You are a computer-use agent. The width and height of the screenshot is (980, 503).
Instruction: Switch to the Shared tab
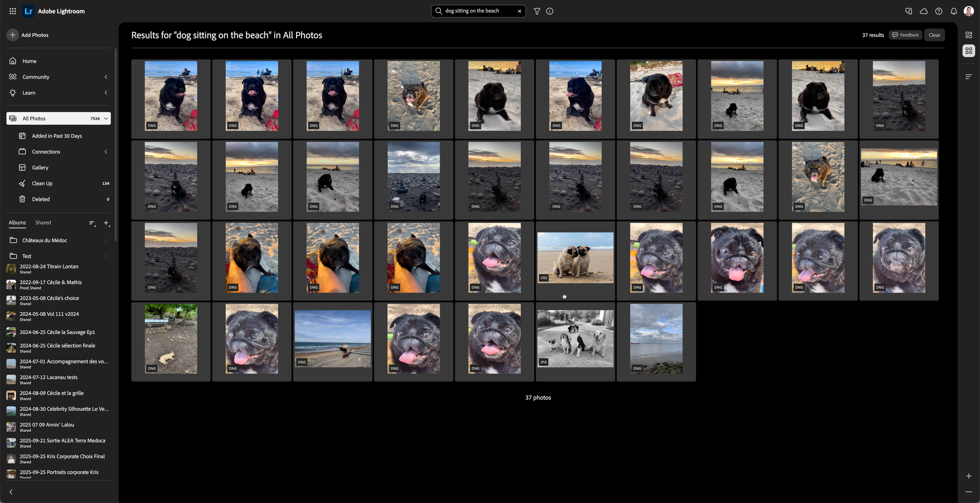(43, 222)
